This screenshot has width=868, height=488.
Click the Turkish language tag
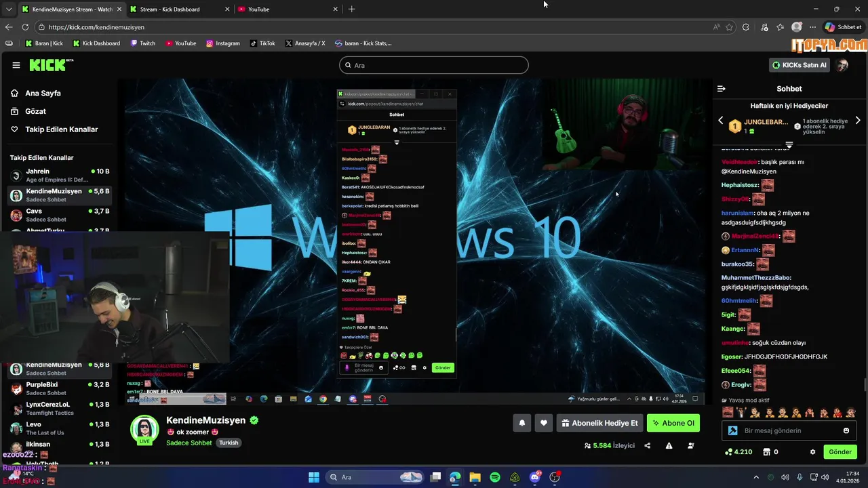(229, 443)
